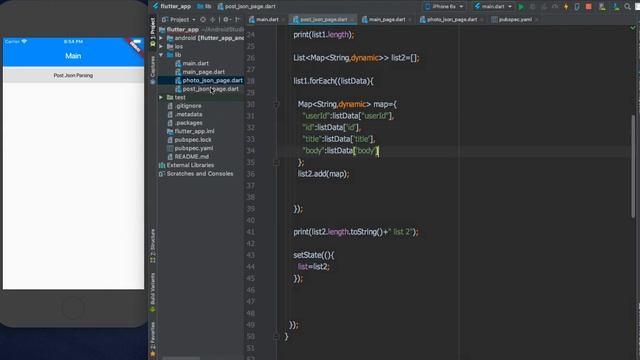Select .packages file in tree
Screen dimensions: 640x360
point(188,123)
